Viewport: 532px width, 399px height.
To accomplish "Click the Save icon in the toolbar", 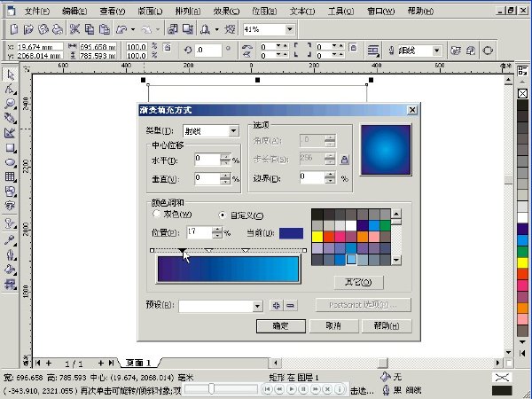I will 43,29.
